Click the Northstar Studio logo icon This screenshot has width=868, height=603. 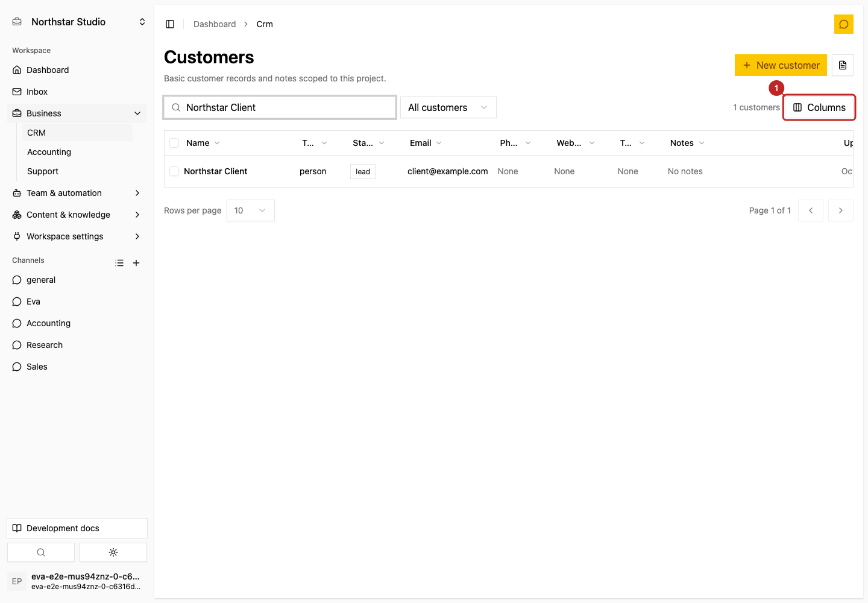click(17, 22)
